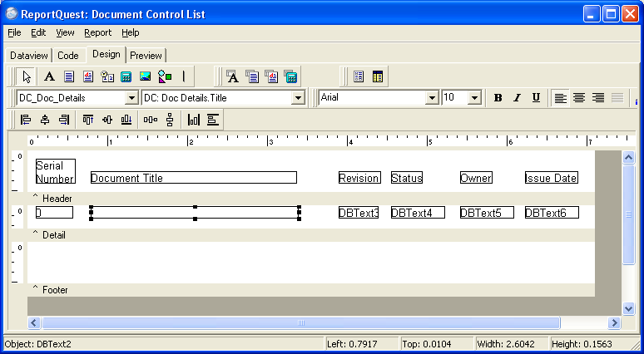
Task: Center objects horizontally in band
Action: point(193,120)
